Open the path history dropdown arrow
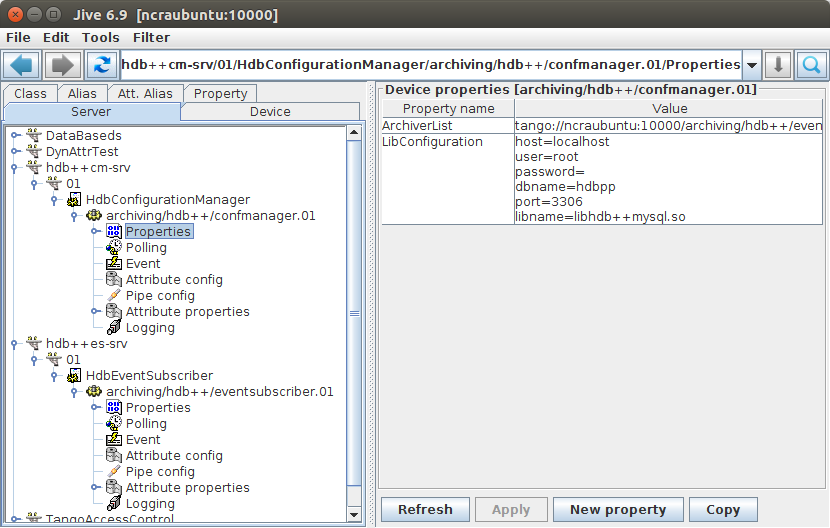 tap(752, 65)
